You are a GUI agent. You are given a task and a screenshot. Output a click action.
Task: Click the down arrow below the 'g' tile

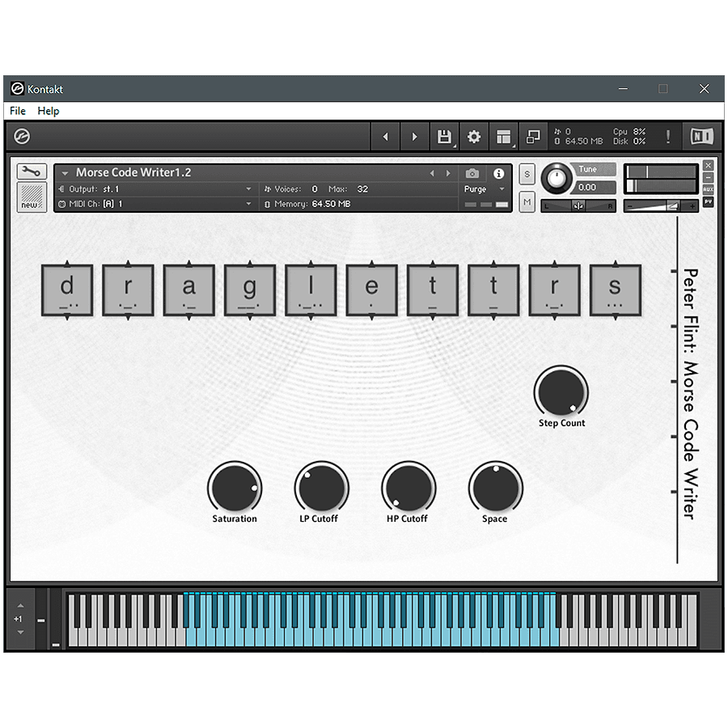pos(250,318)
